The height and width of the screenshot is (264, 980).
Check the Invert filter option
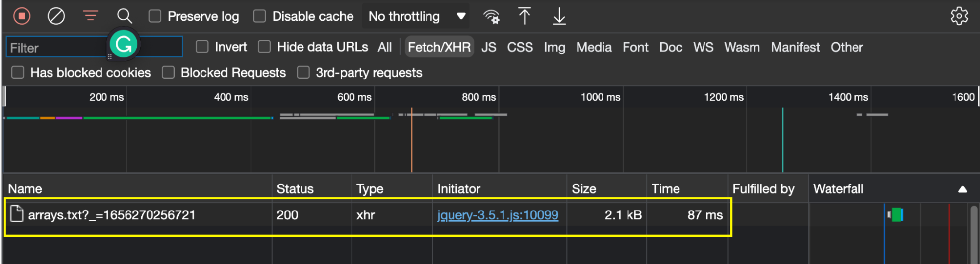pyautogui.click(x=202, y=47)
